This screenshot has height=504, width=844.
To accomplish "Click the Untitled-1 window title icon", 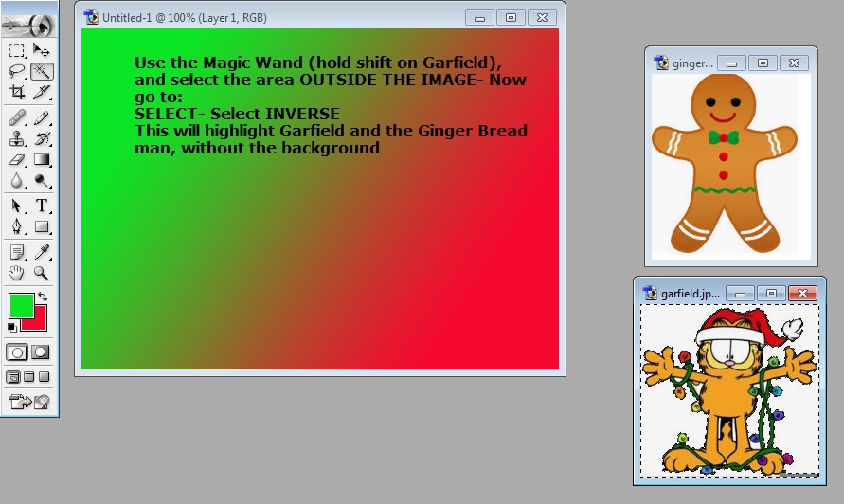I will tap(91, 18).
